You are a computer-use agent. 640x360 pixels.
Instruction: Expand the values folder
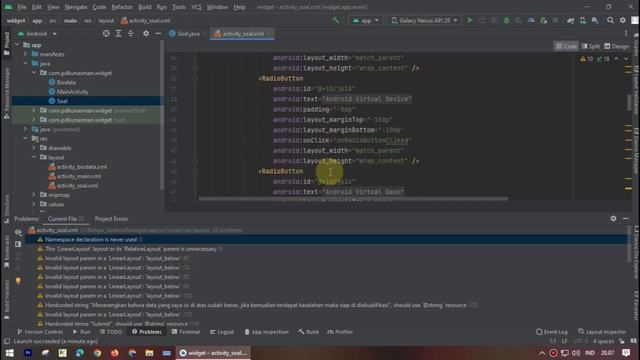(x=34, y=204)
